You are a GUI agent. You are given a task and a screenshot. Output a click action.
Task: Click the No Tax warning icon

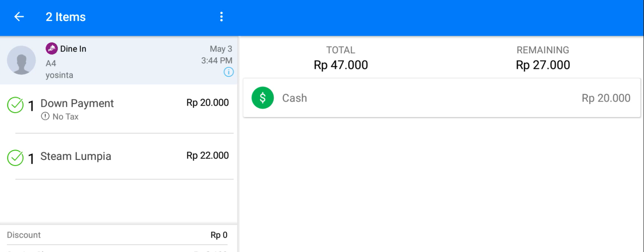pos(45,116)
